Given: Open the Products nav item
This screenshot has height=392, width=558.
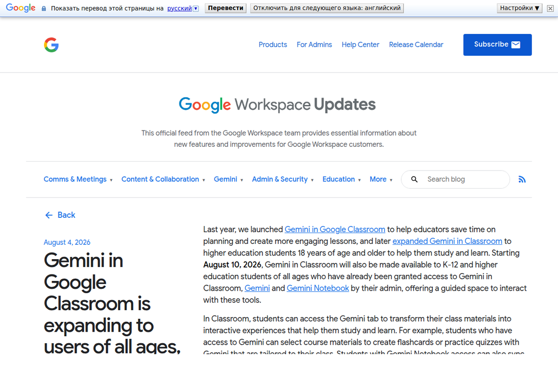Looking at the screenshot, I should coord(273,45).
